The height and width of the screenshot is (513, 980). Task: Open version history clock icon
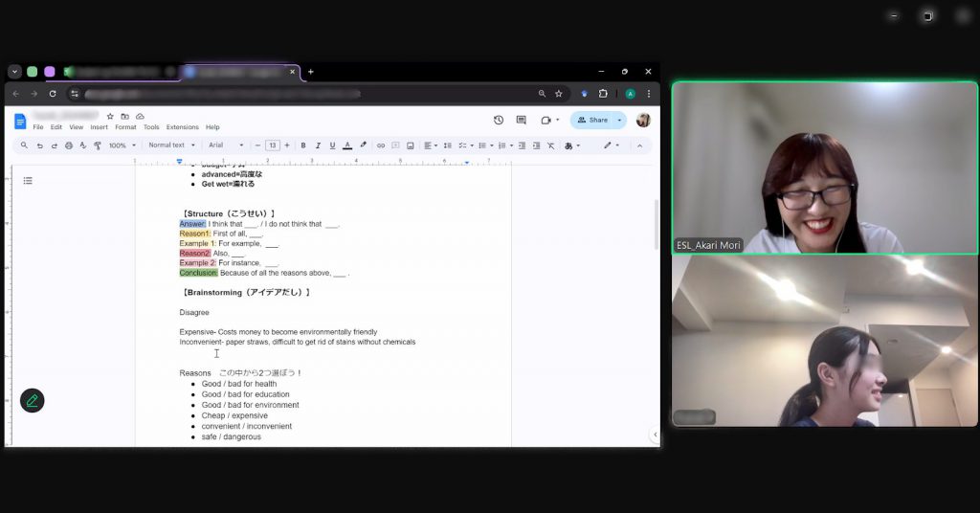click(499, 121)
